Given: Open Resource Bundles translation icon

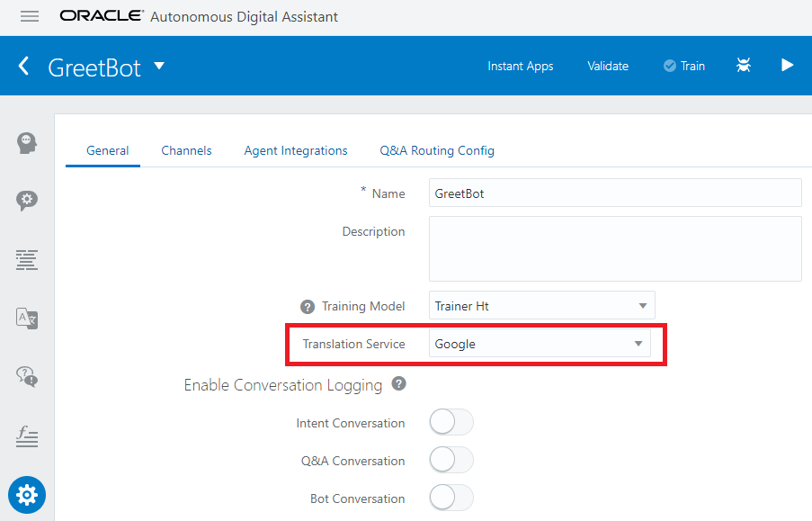Looking at the screenshot, I should [x=26, y=319].
